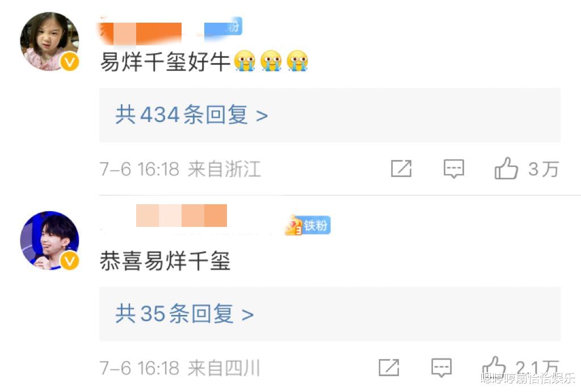Click blue fan badge beside first username
581x392 pixels.
coord(224,27)
